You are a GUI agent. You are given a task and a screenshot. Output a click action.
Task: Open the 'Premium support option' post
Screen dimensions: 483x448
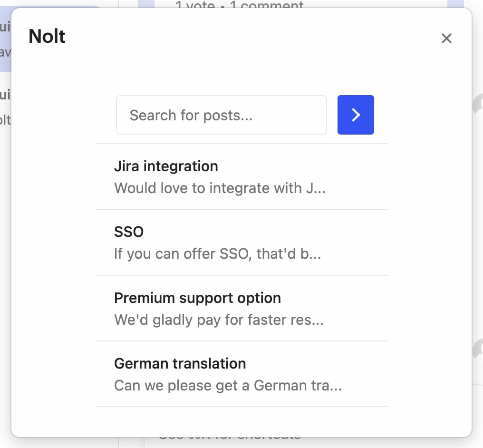click(197, 298)
